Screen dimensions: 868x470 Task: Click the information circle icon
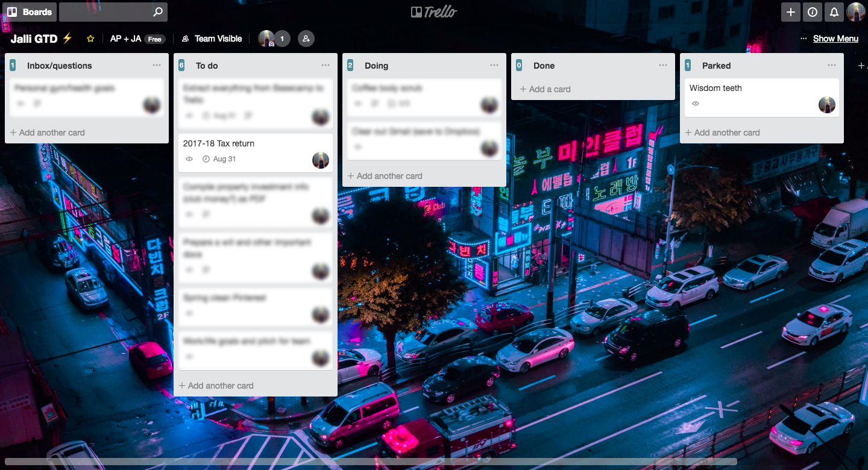point(812,11)
